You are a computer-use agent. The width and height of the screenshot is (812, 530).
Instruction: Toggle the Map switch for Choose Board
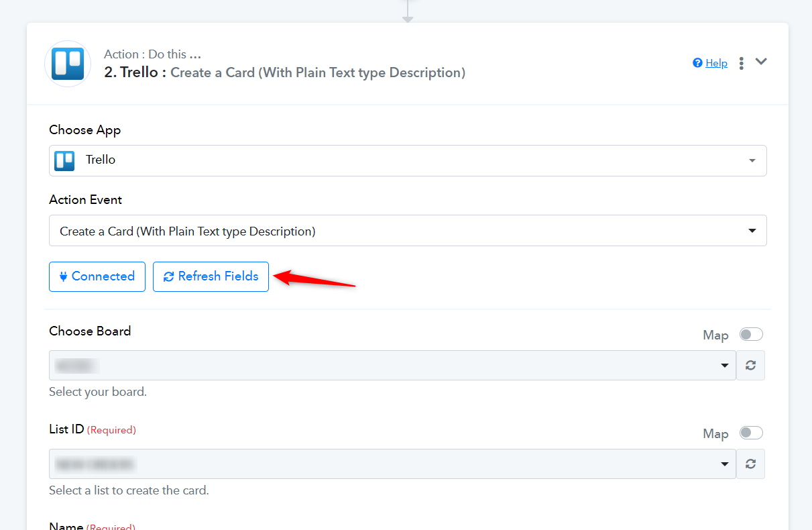(751, 334)
